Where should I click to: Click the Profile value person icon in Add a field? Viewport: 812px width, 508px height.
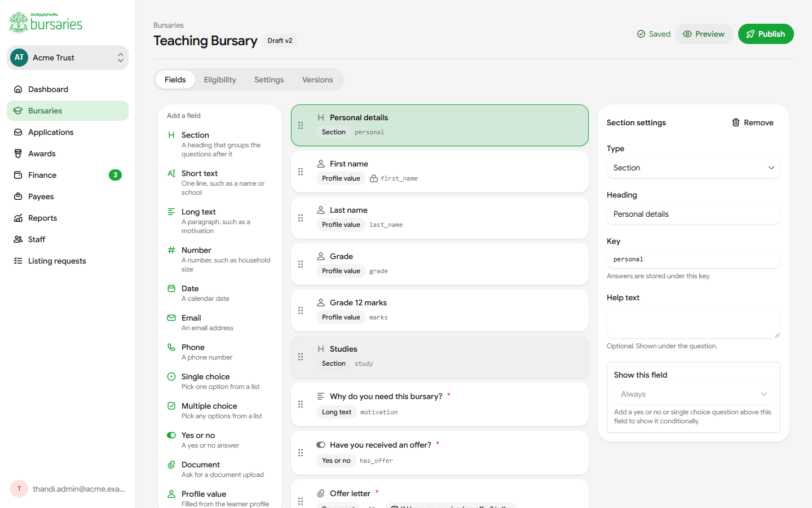(171, 494)
